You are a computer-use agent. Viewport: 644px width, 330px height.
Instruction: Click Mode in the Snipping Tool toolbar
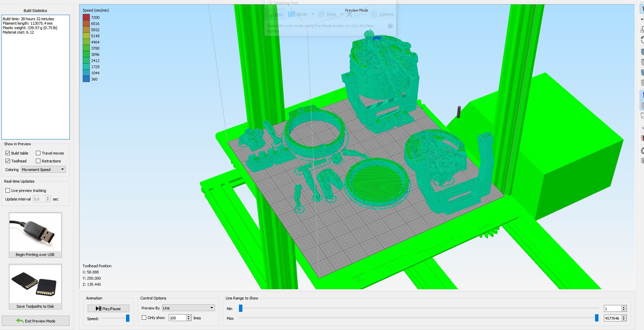click(298, 14)
